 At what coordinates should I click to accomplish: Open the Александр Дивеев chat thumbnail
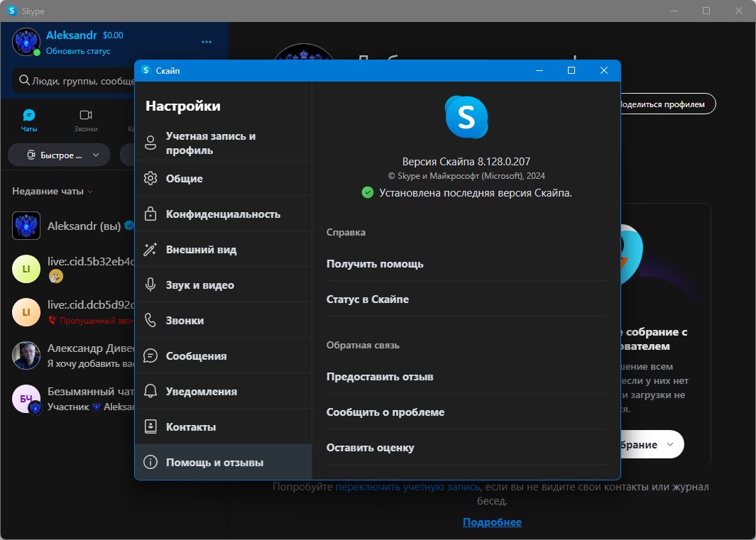pos(26,356)
